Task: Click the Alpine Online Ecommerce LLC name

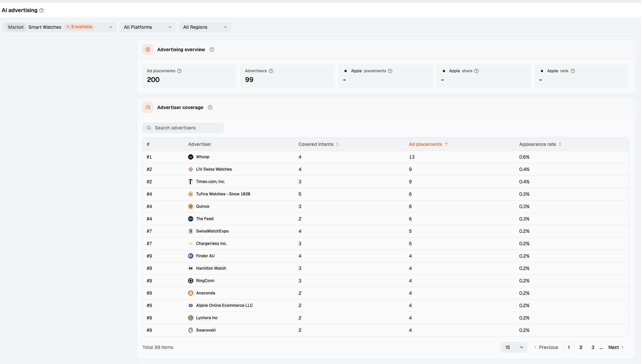Action: 224,305
